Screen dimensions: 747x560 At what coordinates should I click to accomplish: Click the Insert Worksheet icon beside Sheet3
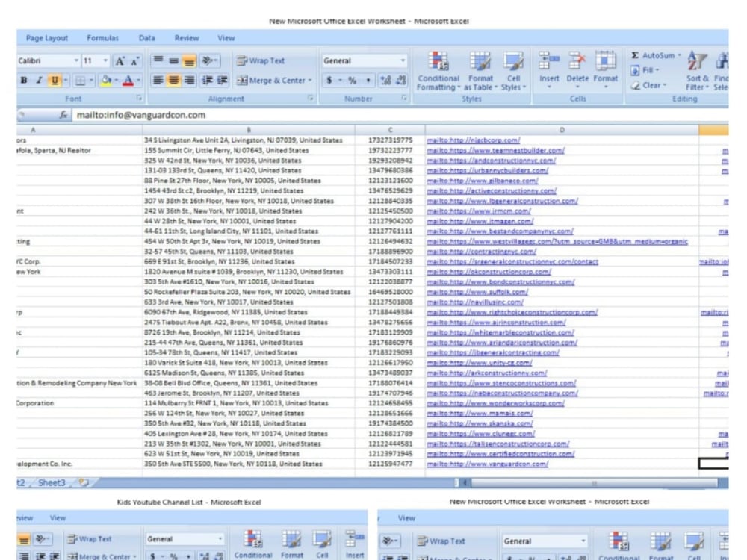84,482
